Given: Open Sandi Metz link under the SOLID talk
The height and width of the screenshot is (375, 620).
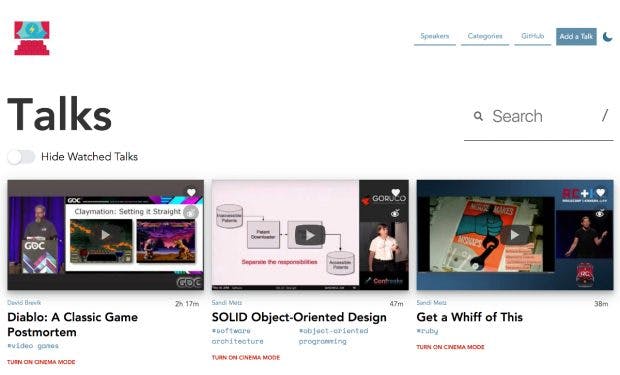Looking at the screenshot, I should coord(227,303).
